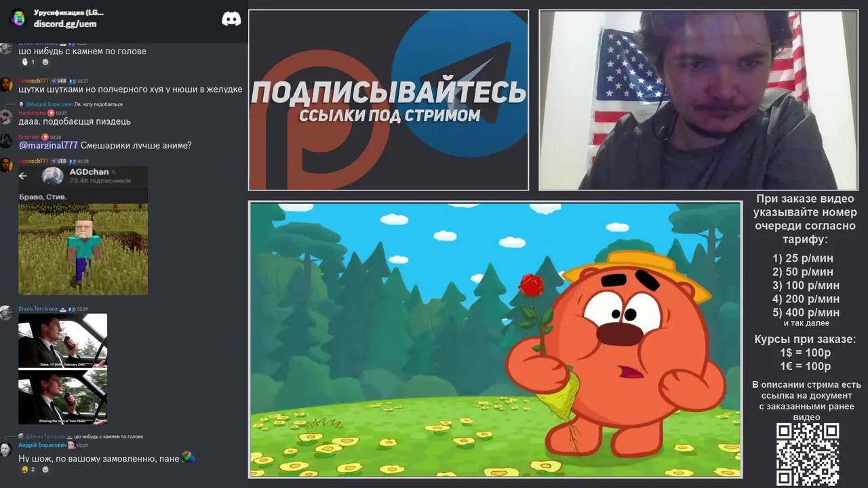This screenshot has height=488, width=868.
Task: Open Summer's avatar
Action: pyautogui.click(x=6, y=140)
